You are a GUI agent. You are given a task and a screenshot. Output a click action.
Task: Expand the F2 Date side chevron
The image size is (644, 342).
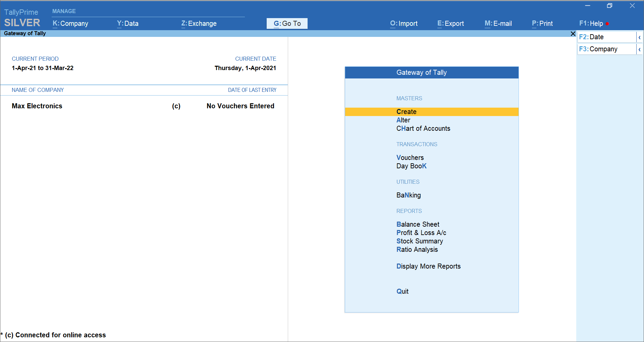point(639,37)
